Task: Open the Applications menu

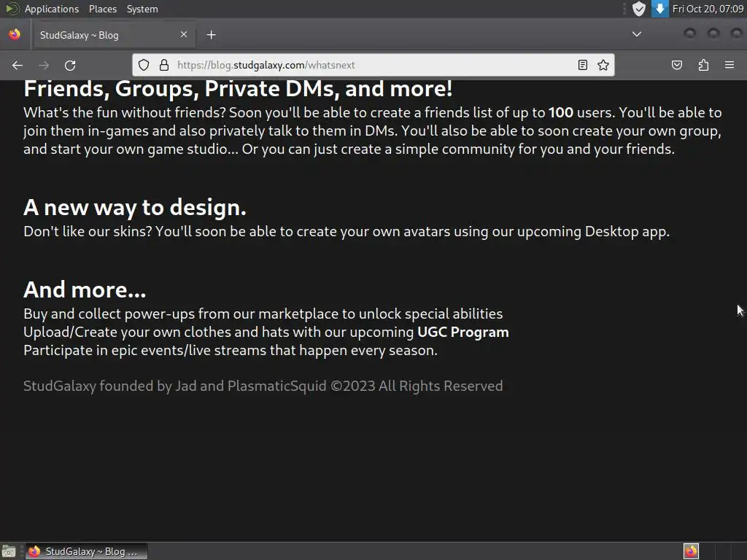Action: pos(52,9)
